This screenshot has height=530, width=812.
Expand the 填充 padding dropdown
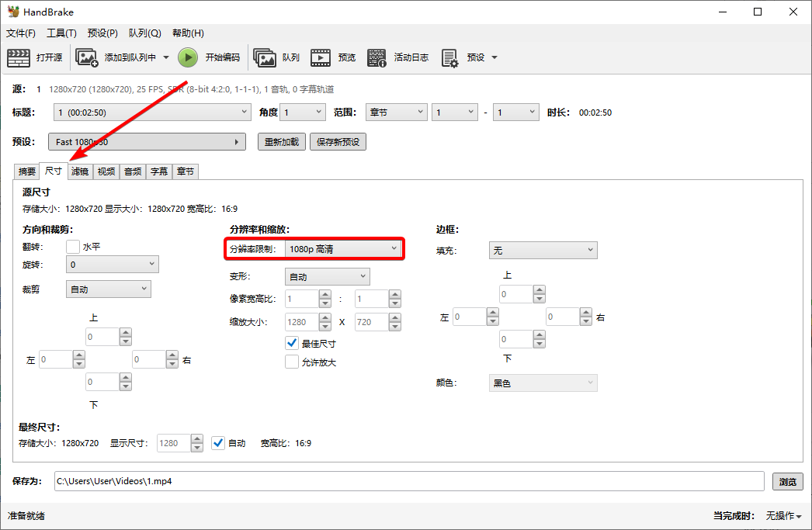click(543, 250)
